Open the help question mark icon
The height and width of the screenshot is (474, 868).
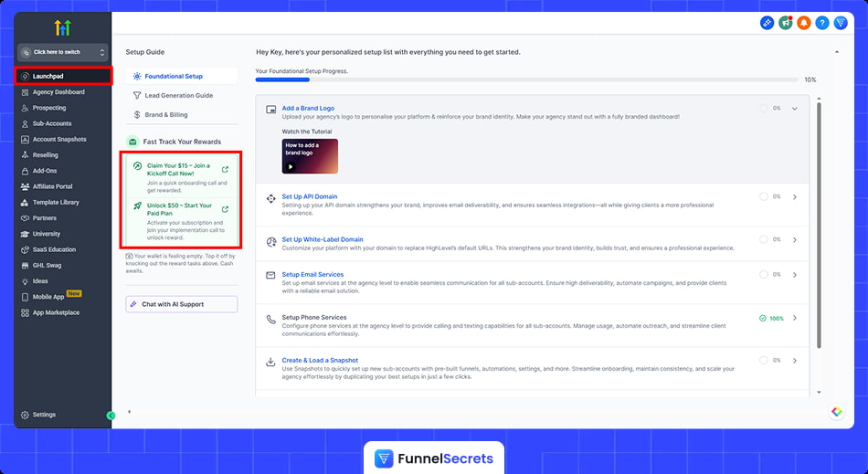point(822,23)
